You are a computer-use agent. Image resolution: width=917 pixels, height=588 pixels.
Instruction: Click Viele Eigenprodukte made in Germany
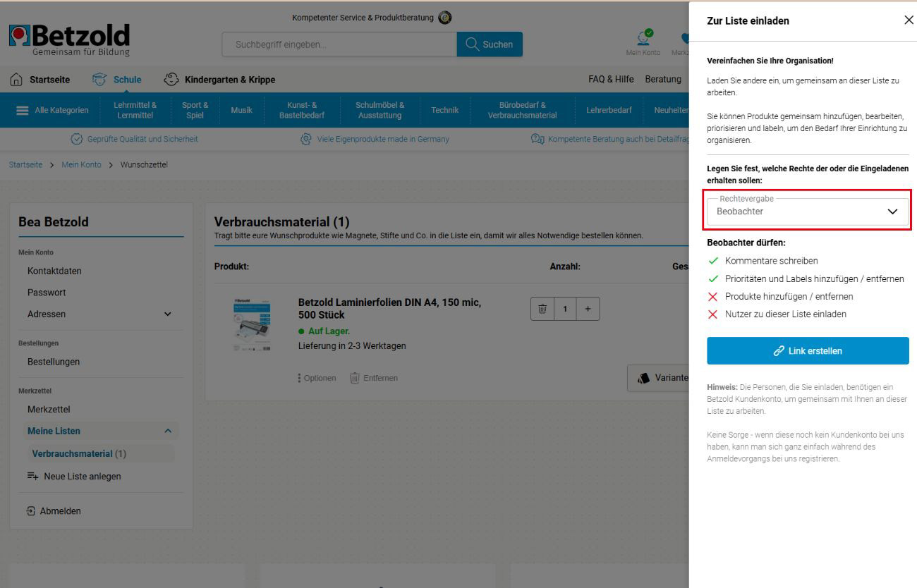pyautogui.click(x=383, y=139)
